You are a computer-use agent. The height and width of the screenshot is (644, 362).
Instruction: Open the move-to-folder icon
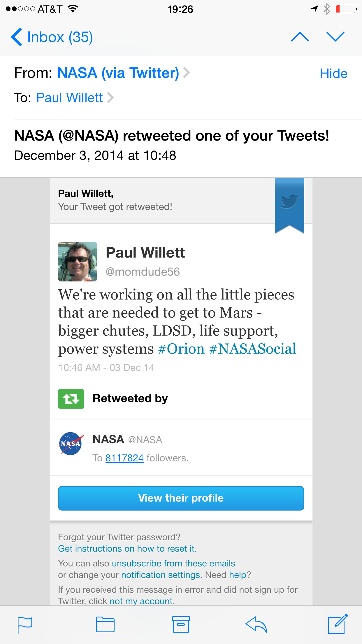(105, 624)
